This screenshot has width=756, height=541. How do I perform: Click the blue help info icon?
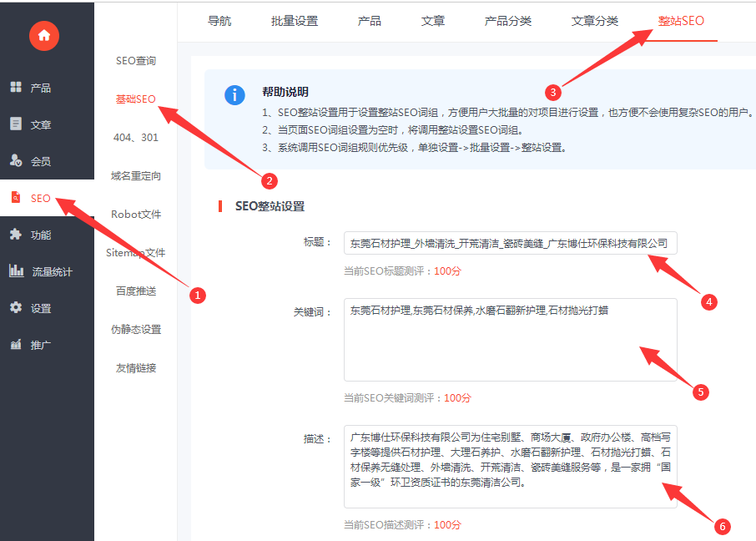235,95
